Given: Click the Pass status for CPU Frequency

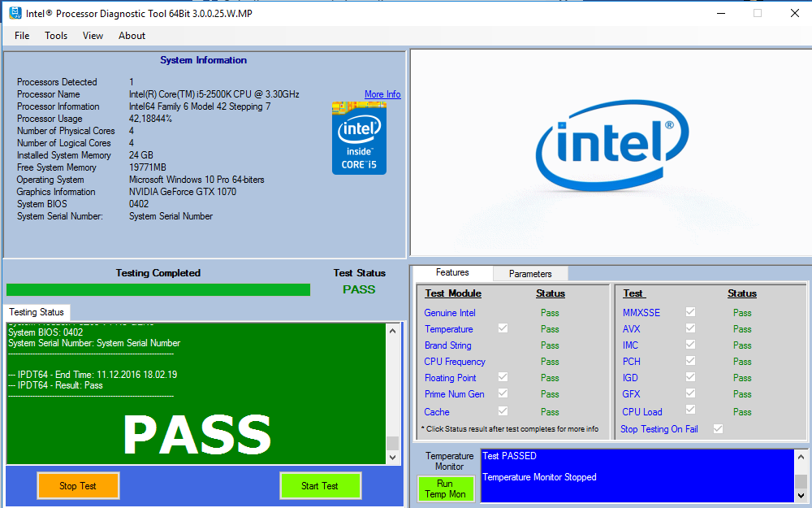Looking at the screenshot, I should pyautogui.click(x=550, y=362).
